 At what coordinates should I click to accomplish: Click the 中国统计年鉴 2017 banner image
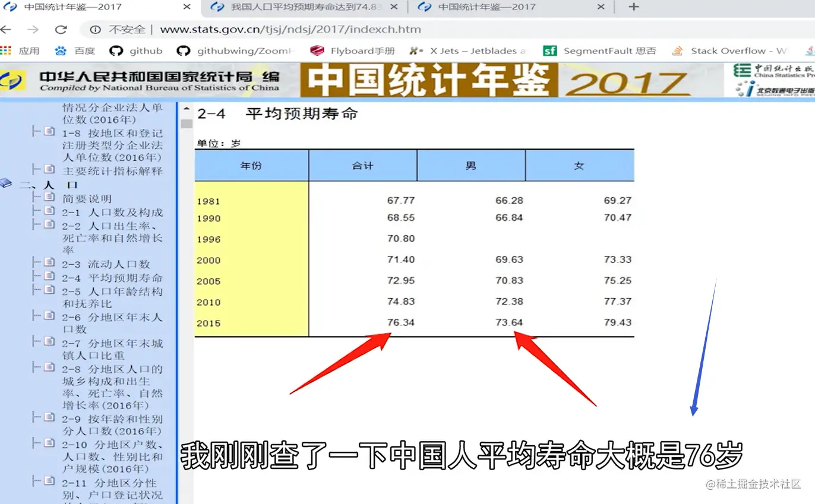click(x=495, y=80)
